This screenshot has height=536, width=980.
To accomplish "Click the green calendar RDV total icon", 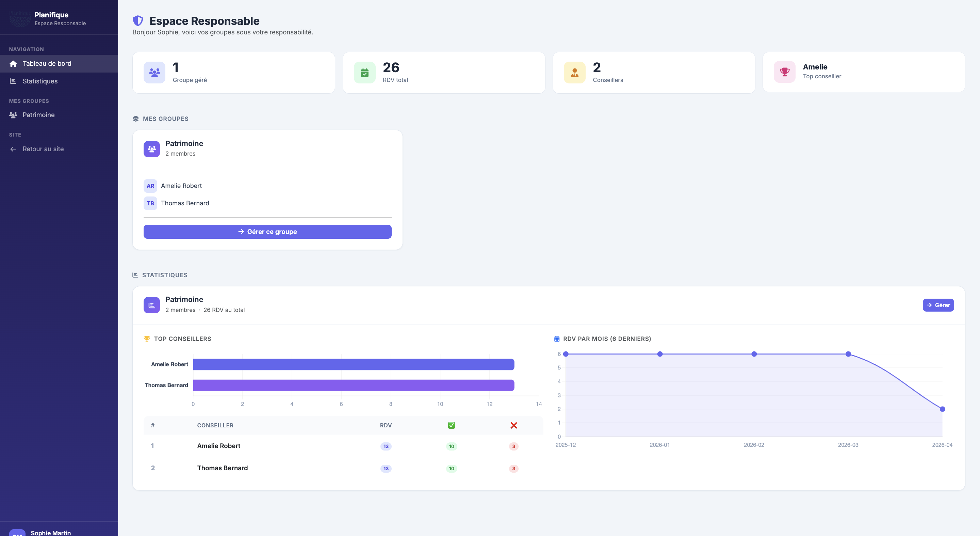I will tap(364, 72).
